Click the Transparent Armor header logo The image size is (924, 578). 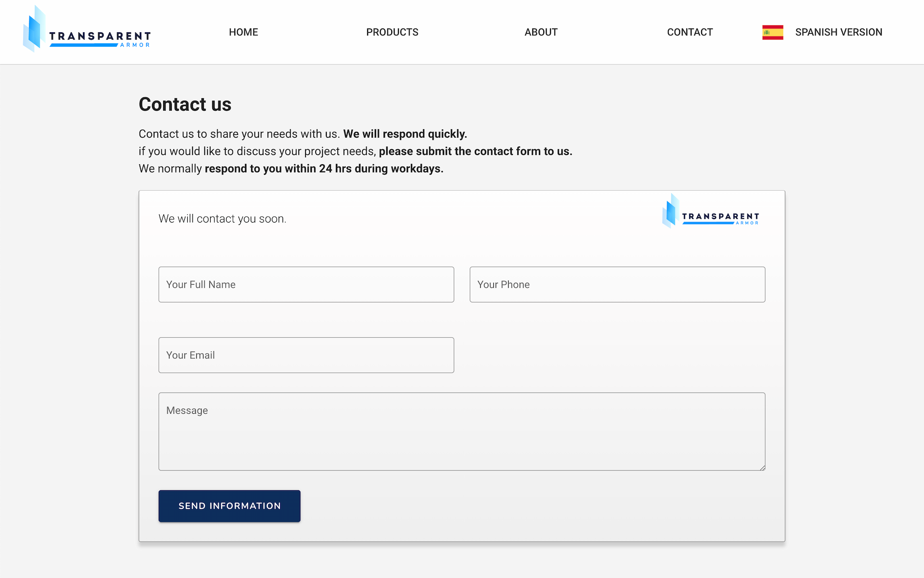coord(87,29)
